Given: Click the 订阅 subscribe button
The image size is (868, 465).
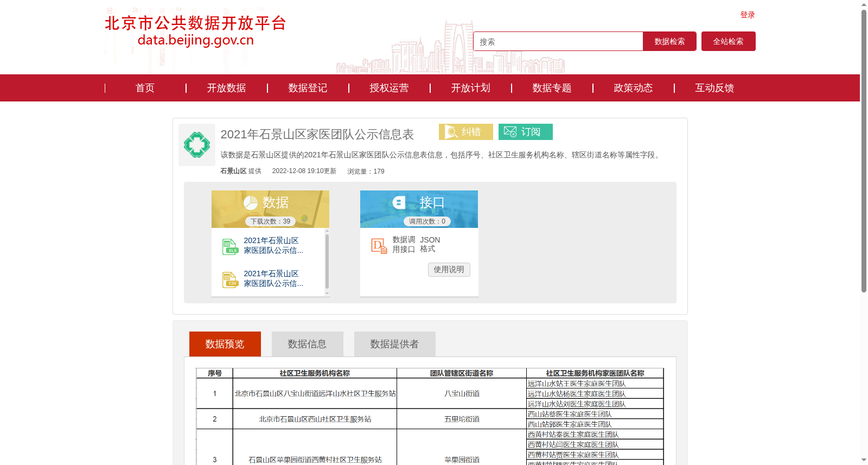Looking at the screenshot, I should coord(526,132).
